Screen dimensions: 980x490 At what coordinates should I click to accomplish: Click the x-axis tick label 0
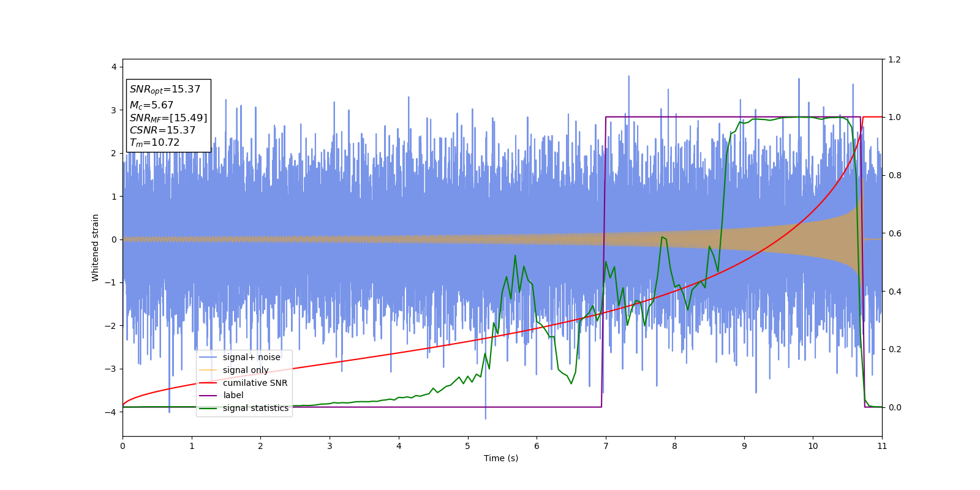tap(123, 446)
